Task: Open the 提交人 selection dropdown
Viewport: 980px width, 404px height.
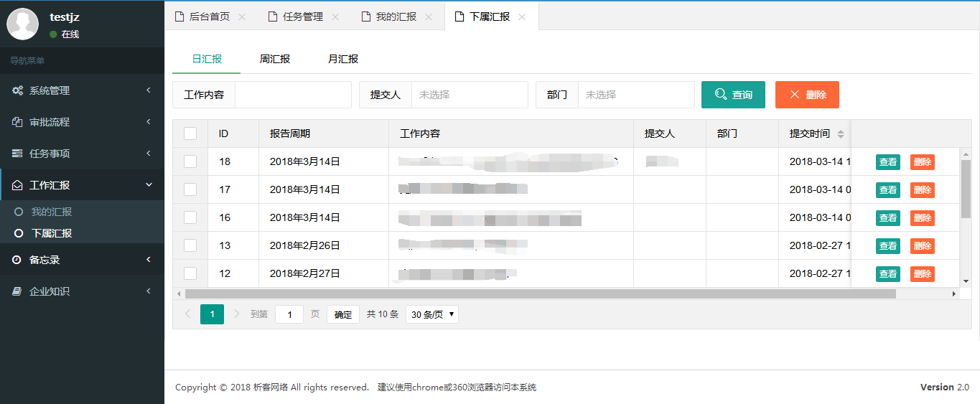Action: tap(469, 95)
